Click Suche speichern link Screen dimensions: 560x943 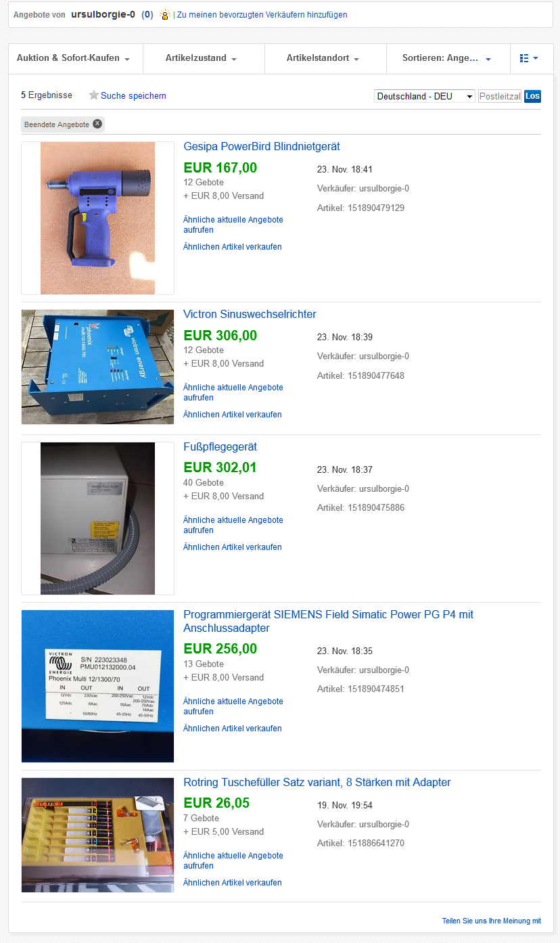coord(133,96)
